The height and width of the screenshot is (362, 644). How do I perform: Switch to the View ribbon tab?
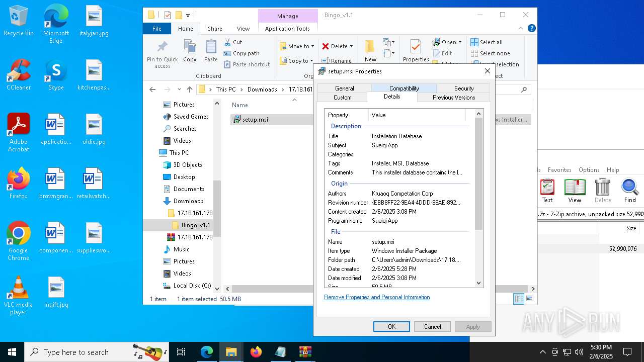point(243,29)
